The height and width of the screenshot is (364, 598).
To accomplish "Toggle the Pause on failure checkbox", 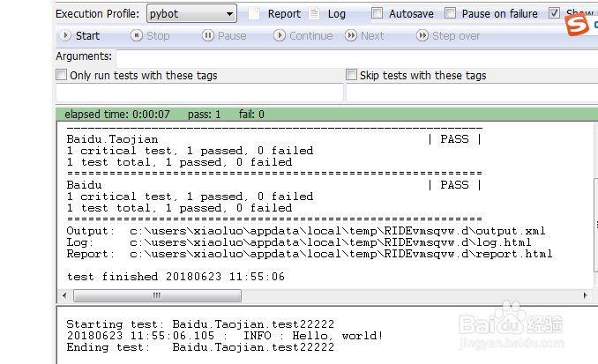I will [451, 14].
